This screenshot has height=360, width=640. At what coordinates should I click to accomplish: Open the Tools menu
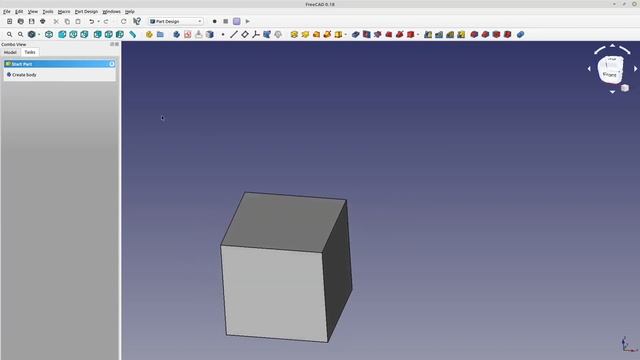48,11
